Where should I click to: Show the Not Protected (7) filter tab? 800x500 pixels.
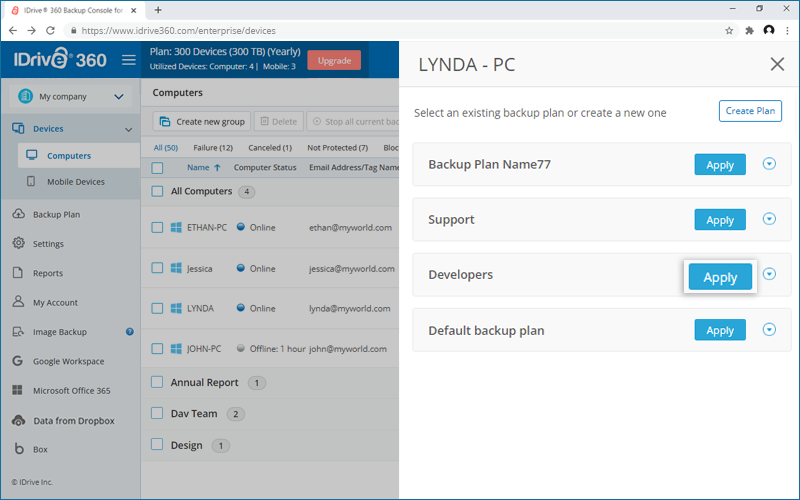(x=337, y=147)
